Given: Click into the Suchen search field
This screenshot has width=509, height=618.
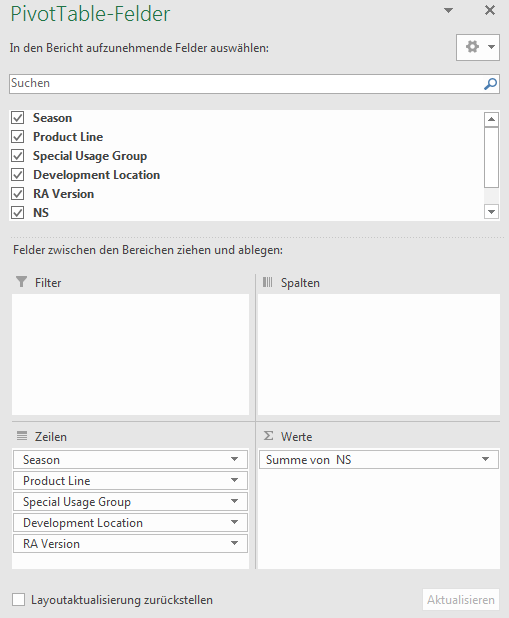Looking at the screenshot, I should [x=245, y=84].
